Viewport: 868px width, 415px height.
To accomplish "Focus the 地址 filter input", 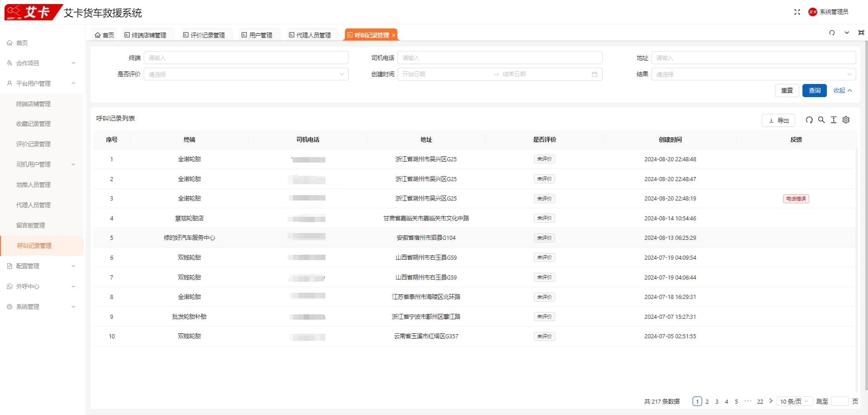I will (754, 58).
